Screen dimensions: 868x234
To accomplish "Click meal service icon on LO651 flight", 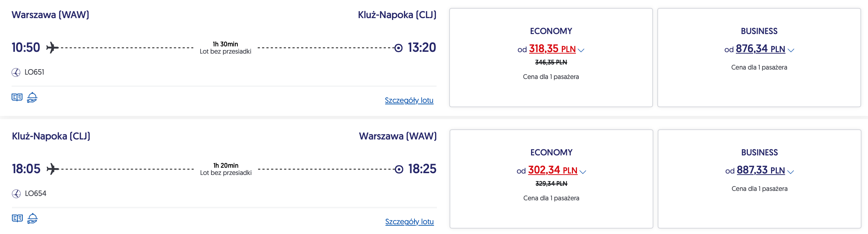I will 32,97.
